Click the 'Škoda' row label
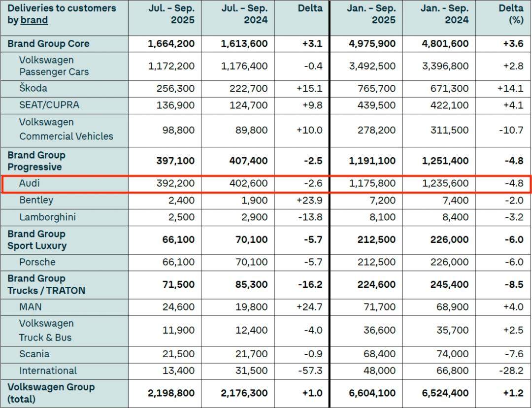The width and height of the screenshot is (532, 408). point(33,88)
